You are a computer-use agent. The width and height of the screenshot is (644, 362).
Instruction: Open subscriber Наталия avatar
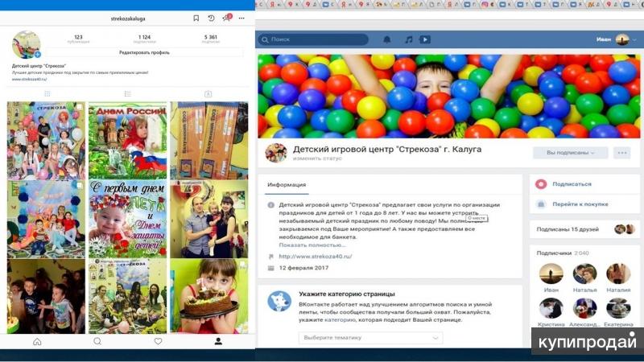pos(618,274)
